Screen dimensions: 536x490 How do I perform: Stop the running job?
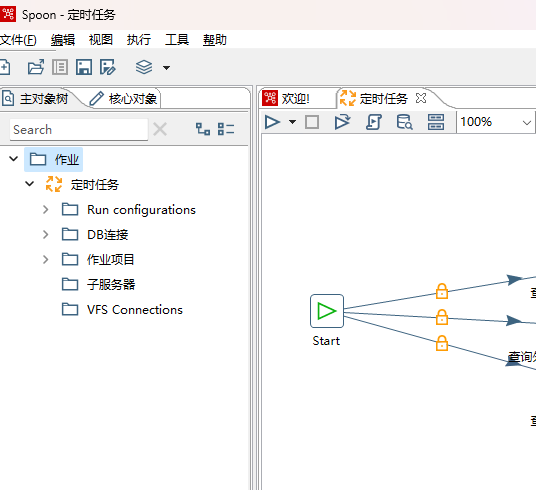[312, 122]
